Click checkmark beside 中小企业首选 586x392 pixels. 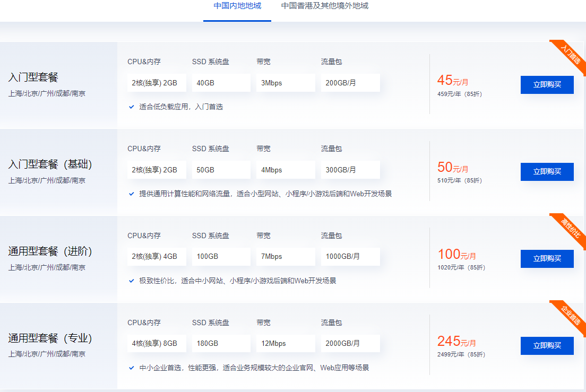tap(131, 368)
